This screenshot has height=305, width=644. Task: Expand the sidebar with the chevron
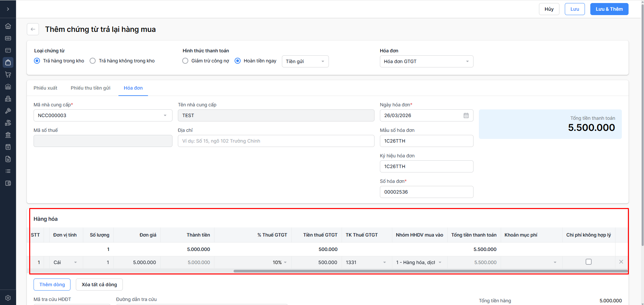coord(8,9)
